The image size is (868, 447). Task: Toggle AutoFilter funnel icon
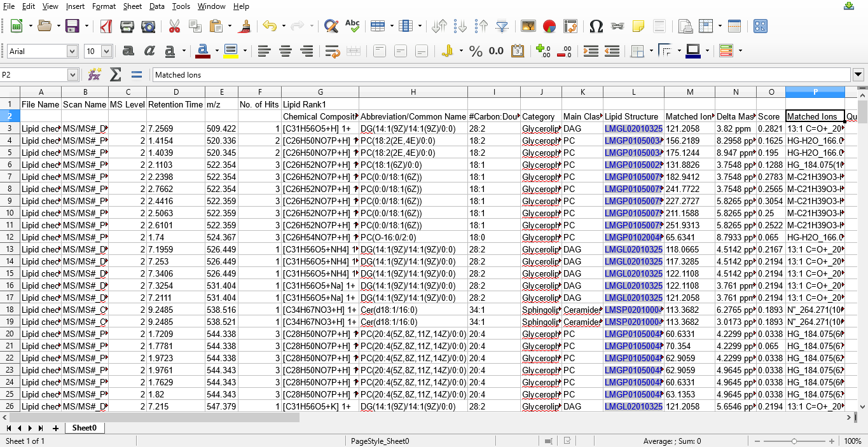pos(502,26)
